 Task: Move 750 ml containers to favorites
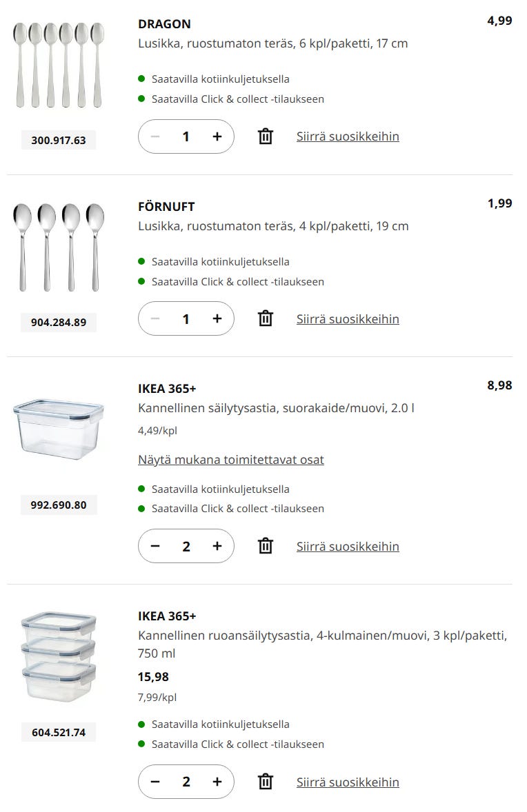pos(348,782)
